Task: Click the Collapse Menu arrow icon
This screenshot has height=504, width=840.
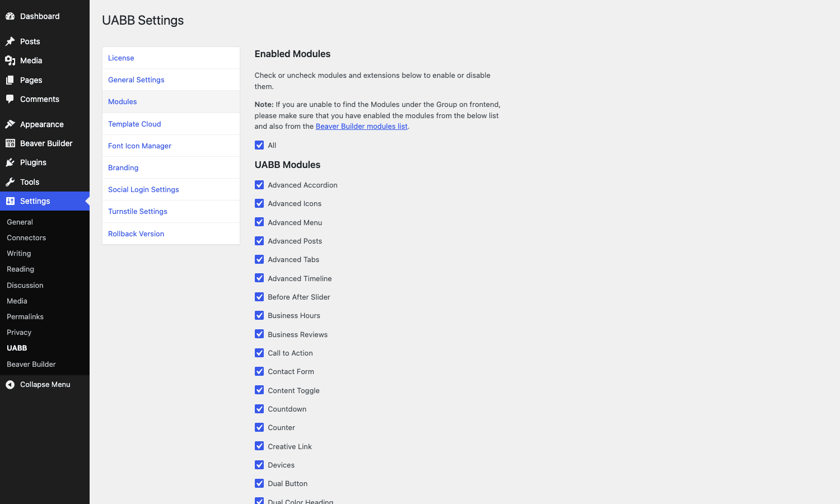Action: tap(10, 385)
